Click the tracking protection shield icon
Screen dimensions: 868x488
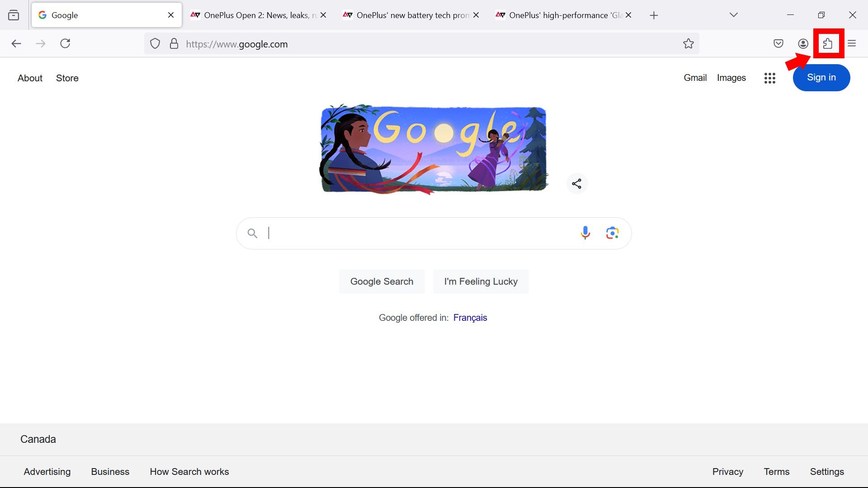click(x=155, y=43)
